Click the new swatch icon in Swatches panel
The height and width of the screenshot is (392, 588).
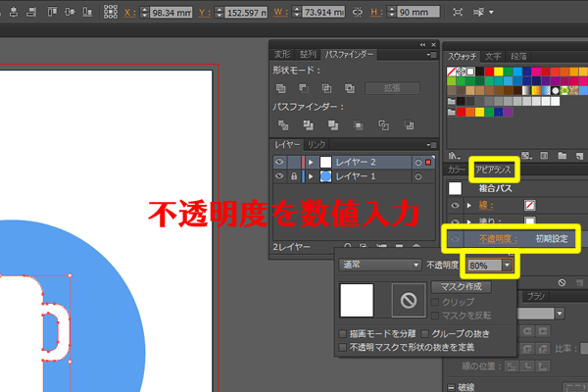click(580, 156)
